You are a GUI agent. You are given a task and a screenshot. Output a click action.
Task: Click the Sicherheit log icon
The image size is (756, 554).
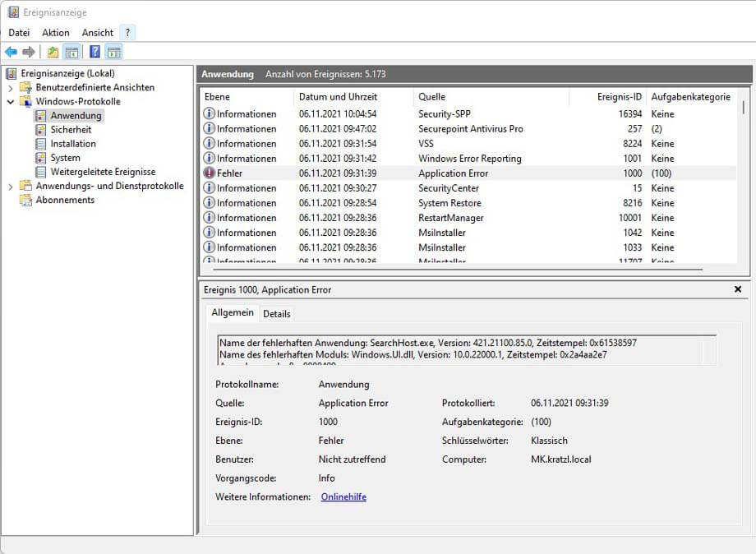[40, 130]
